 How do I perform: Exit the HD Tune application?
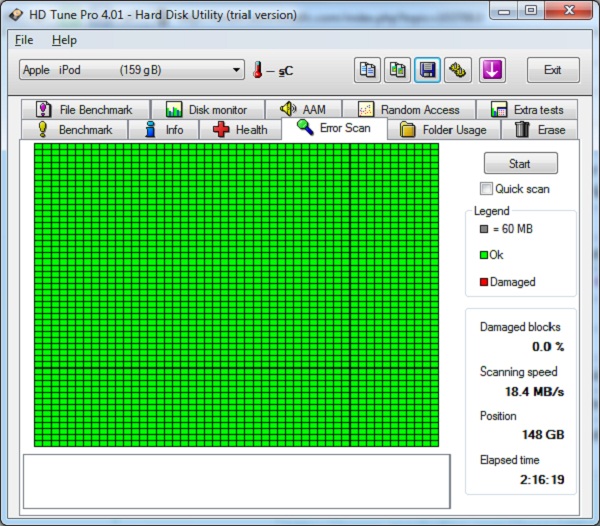tap(553, 70)
